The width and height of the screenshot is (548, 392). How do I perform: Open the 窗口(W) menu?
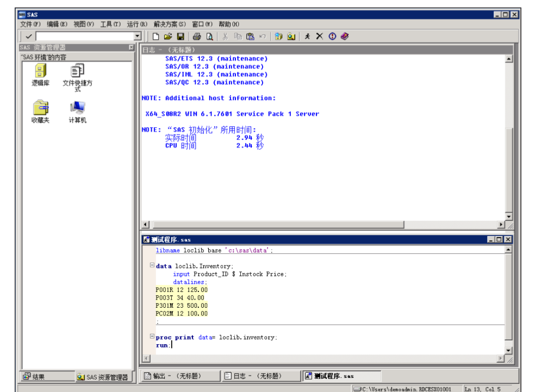coord(202,24)
